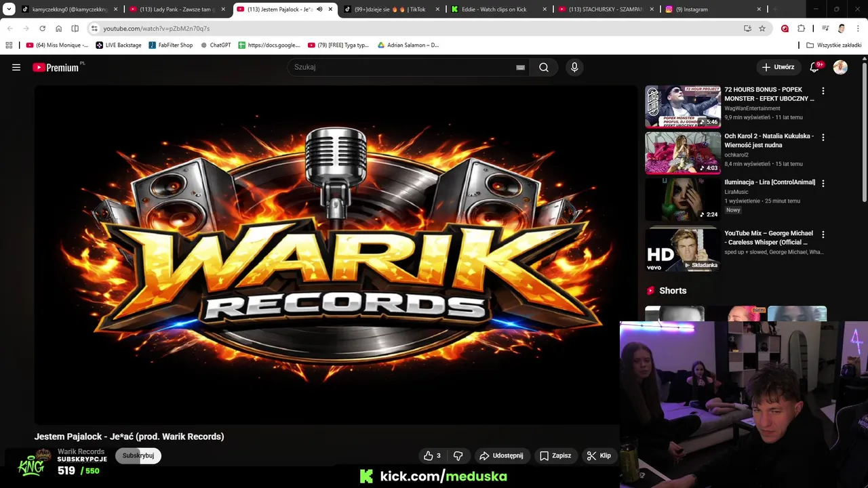Open docs.google bookmark
The height and width of the screenshot is (488, 868).
coord(269,45)
